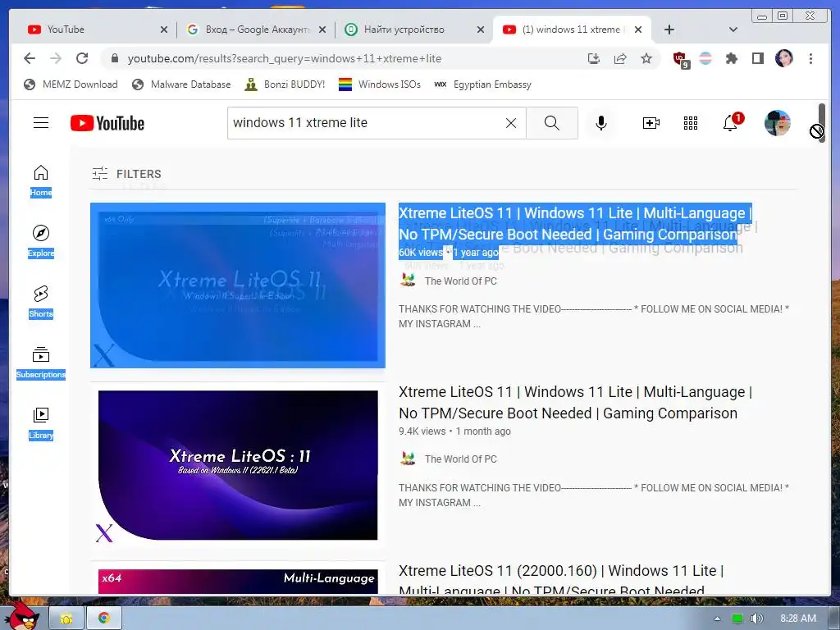Click the padlock site info icon
Viewport: 840px width, 630px height.
(114, 58)
